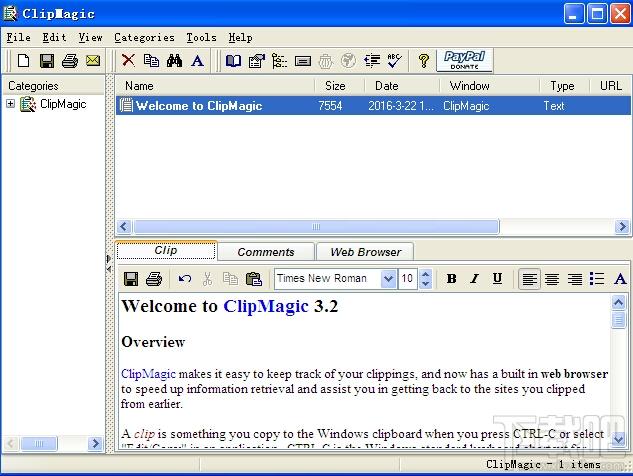Click the Save icon in main toolbar
This screenshot has width=633, height=476.
(47, 61)
